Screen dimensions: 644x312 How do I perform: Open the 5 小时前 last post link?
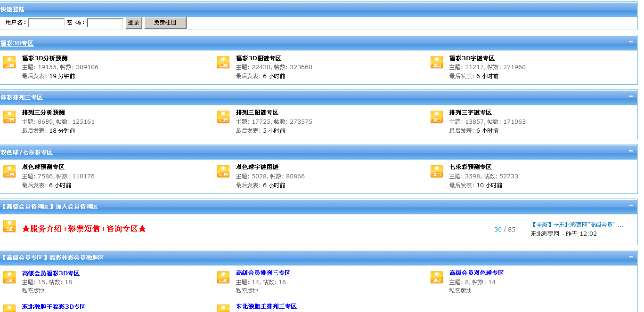(274, 131)
